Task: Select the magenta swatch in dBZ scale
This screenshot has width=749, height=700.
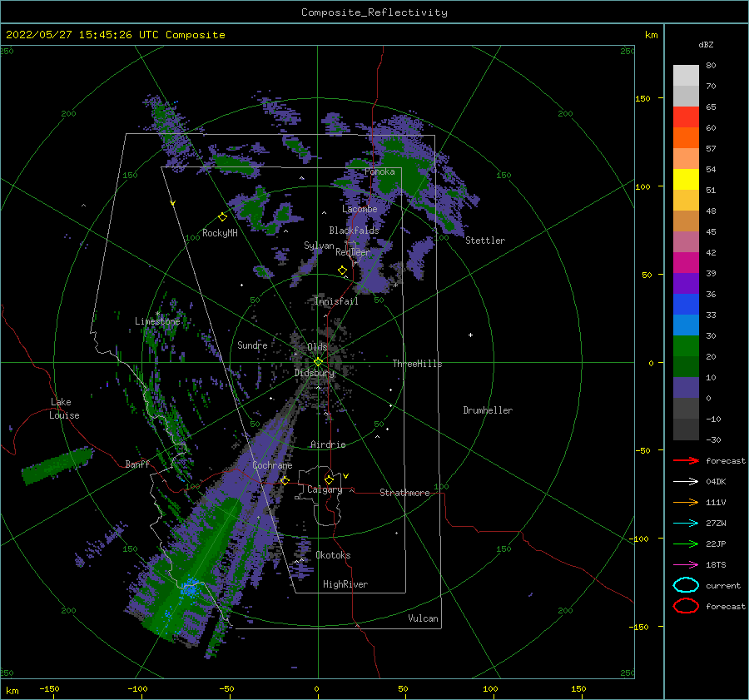Action: (686, 263)
